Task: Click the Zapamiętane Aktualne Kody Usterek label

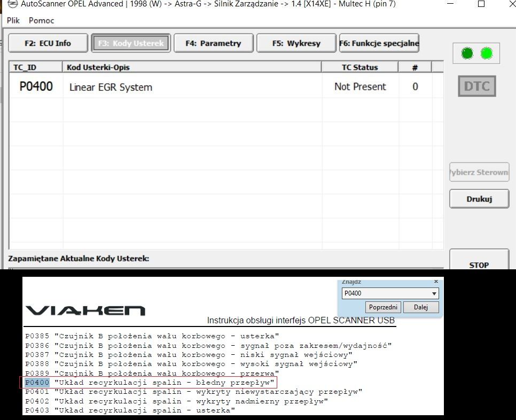Action: pyautogui.click(x=79, y=259)
